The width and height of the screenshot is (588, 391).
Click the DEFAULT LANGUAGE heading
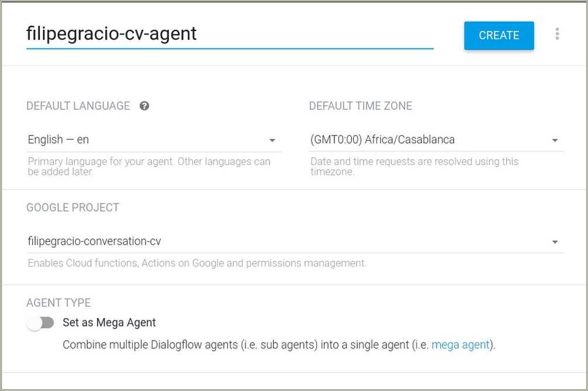(x=78, y=106)
